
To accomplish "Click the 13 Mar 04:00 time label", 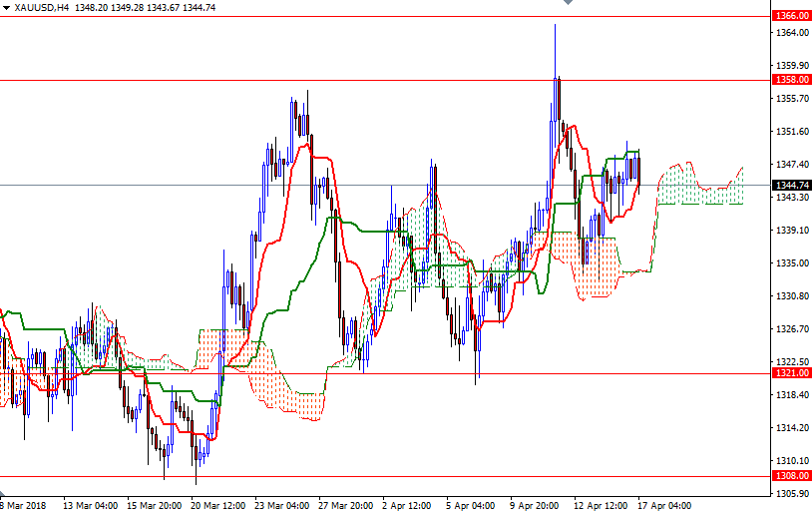I will click(x=92, y=505).
